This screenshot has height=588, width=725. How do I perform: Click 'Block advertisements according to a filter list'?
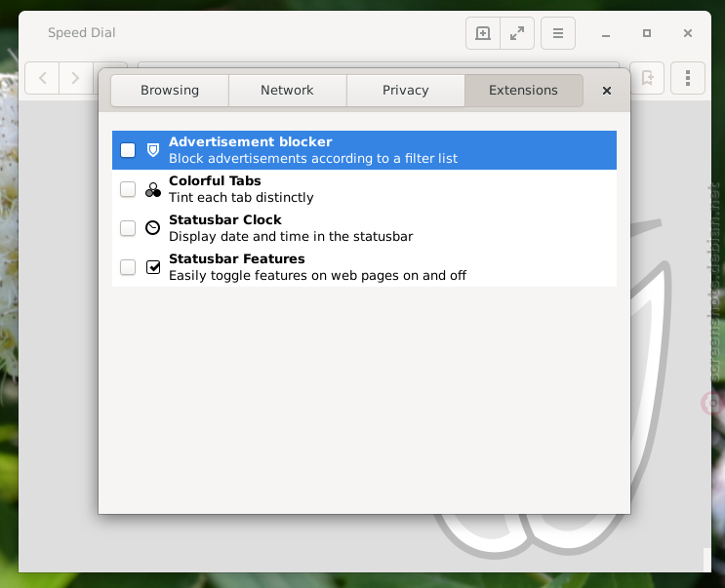pos(313,158)
